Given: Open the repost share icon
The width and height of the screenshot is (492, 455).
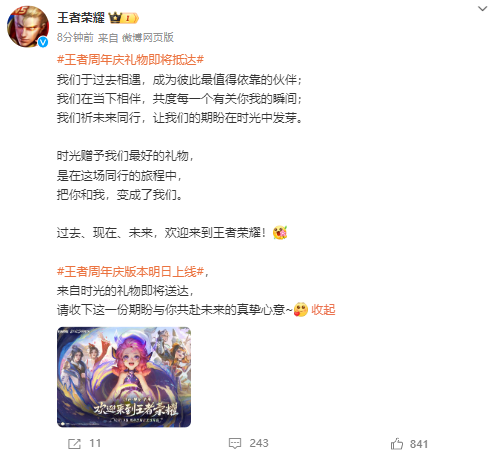Looking at the screenshot, I should 74,444.
